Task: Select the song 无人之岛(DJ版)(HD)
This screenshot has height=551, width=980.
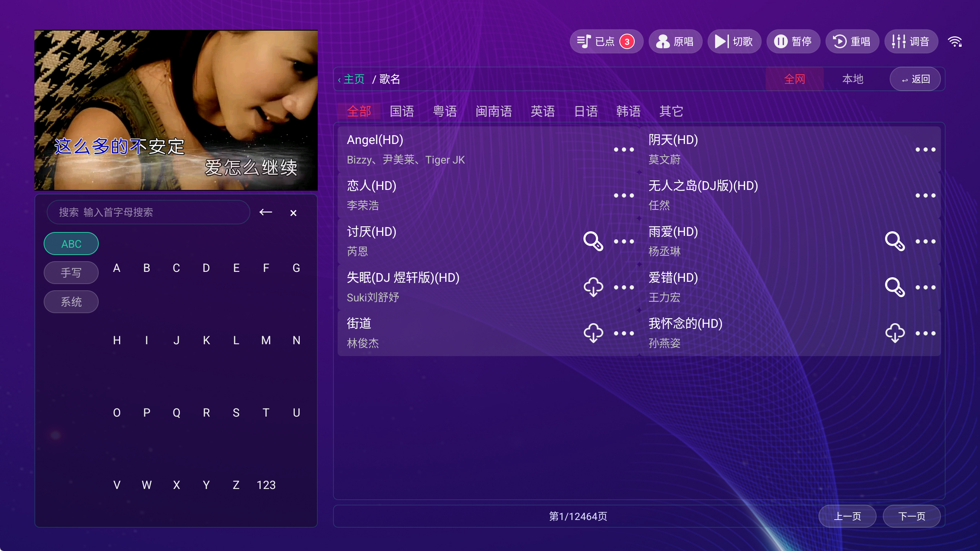Action: [790, 195]
